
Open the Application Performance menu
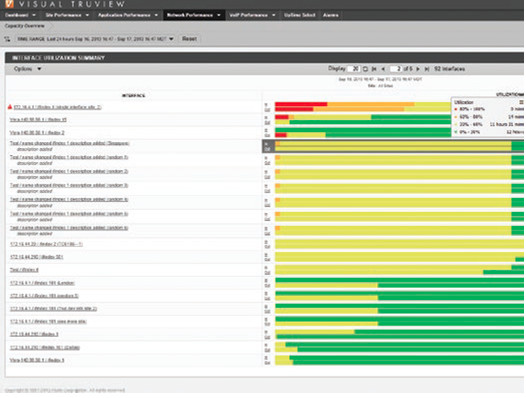[x=124, y=15]
